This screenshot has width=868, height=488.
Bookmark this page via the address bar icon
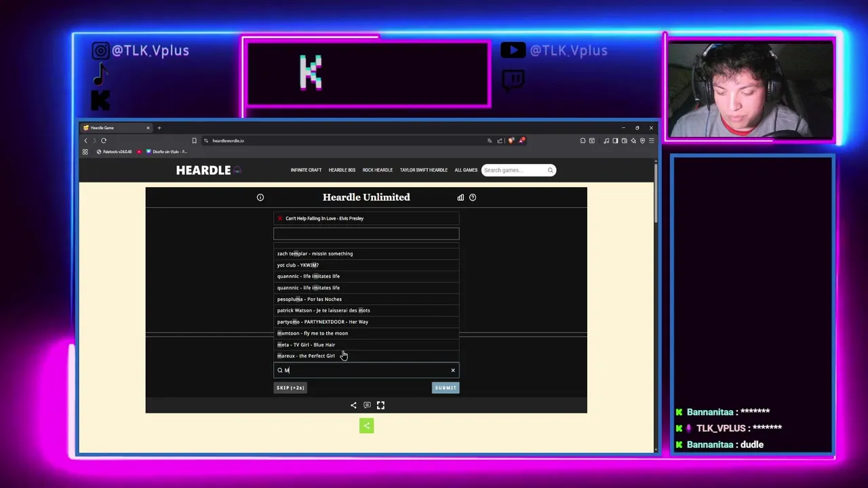194,140
